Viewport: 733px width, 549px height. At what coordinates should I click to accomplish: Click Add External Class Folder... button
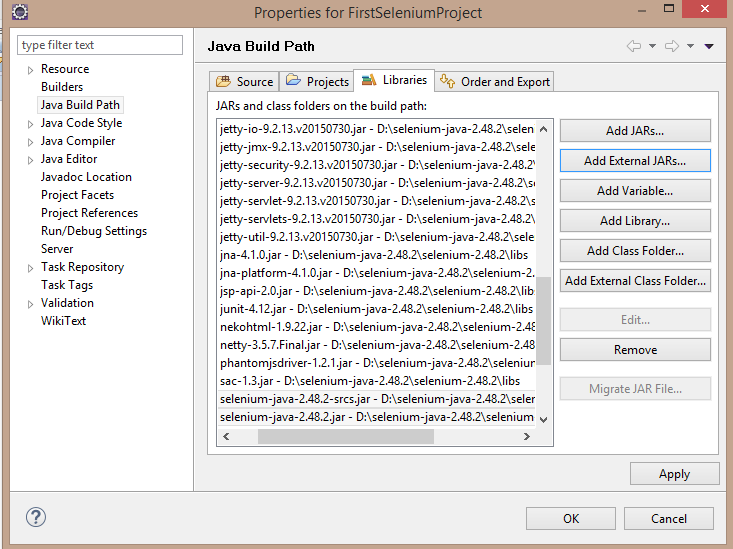(x=635, y=281)
